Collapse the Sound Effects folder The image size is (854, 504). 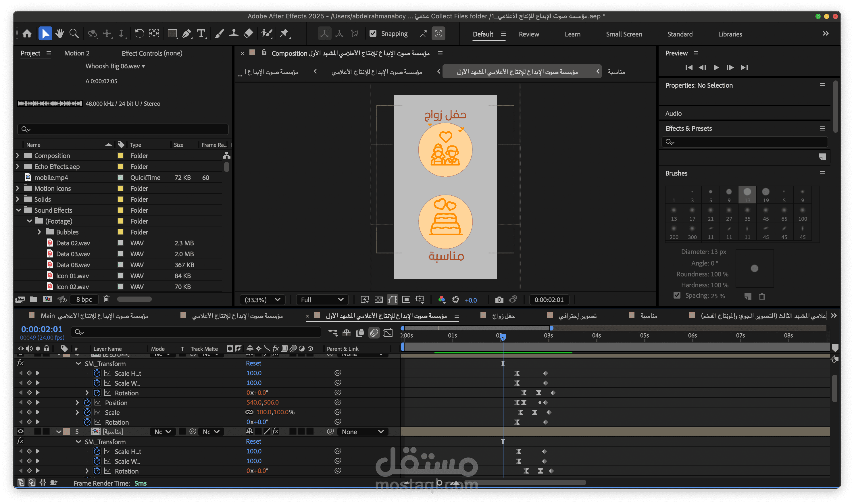click(19, 210)
